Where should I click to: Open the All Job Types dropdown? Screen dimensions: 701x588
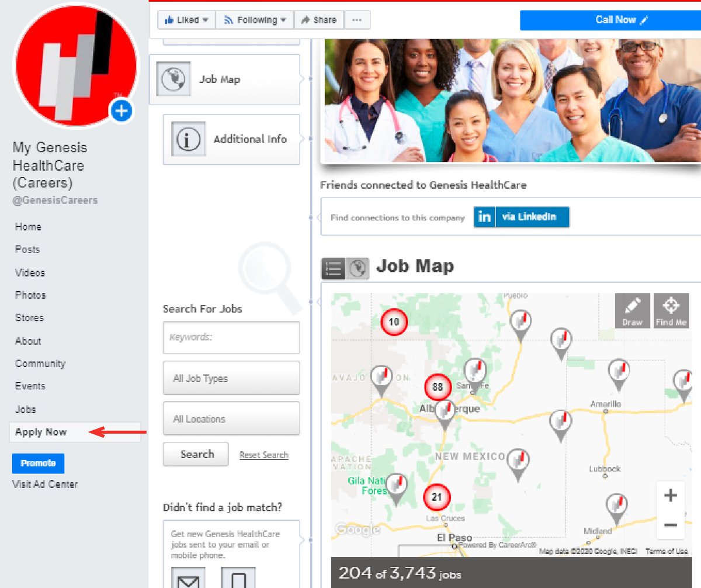[231, 378]
